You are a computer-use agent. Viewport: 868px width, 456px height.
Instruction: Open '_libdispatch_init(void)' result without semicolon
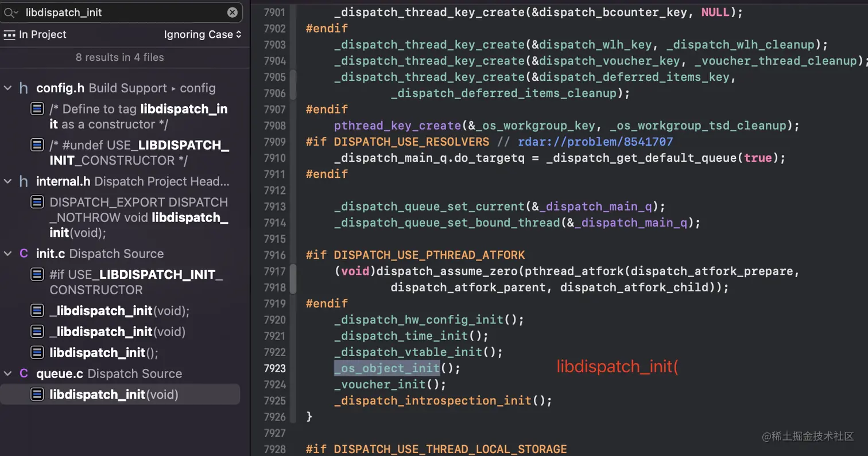(118, 332)
